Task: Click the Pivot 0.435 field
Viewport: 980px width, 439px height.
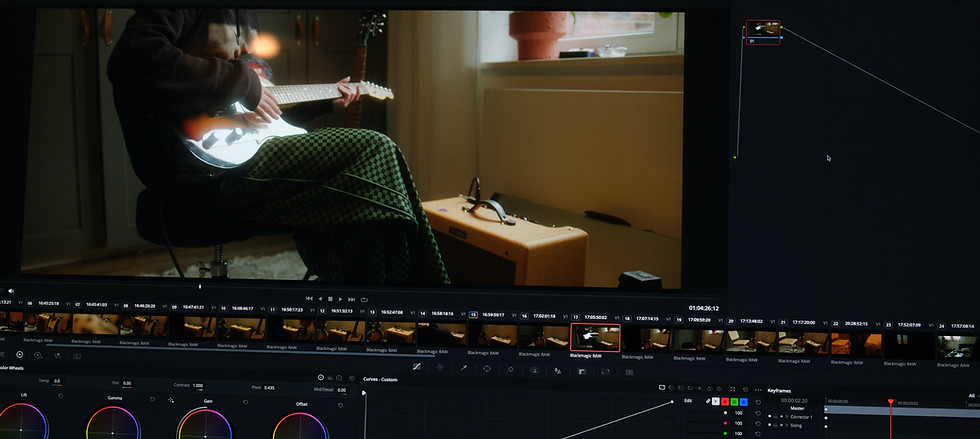Action: click(269, 388)
